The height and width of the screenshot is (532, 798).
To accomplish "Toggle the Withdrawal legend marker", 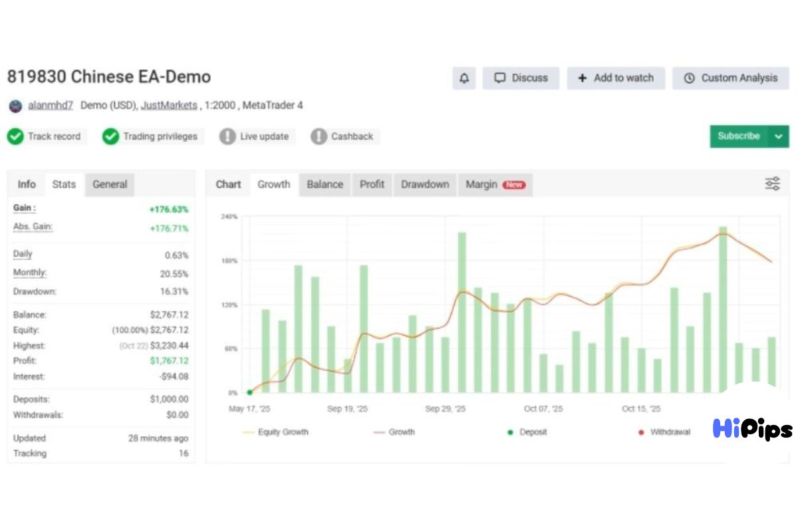I will coord(664,432).
